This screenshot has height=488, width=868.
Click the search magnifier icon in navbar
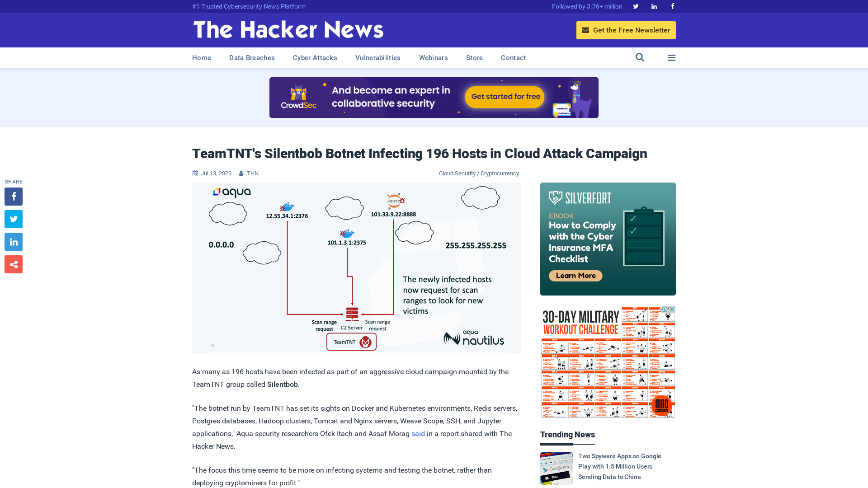click(640, 57)
